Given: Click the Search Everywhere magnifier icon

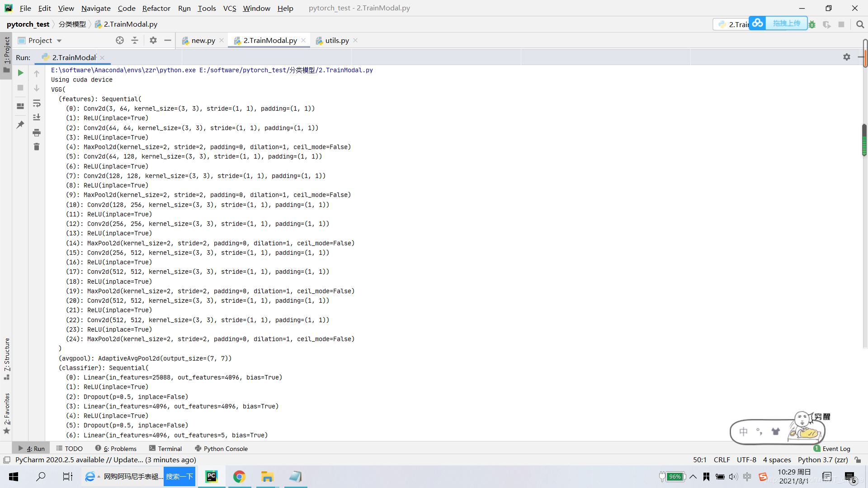Looking at the screenshot, I should click(x=860, y=24).
